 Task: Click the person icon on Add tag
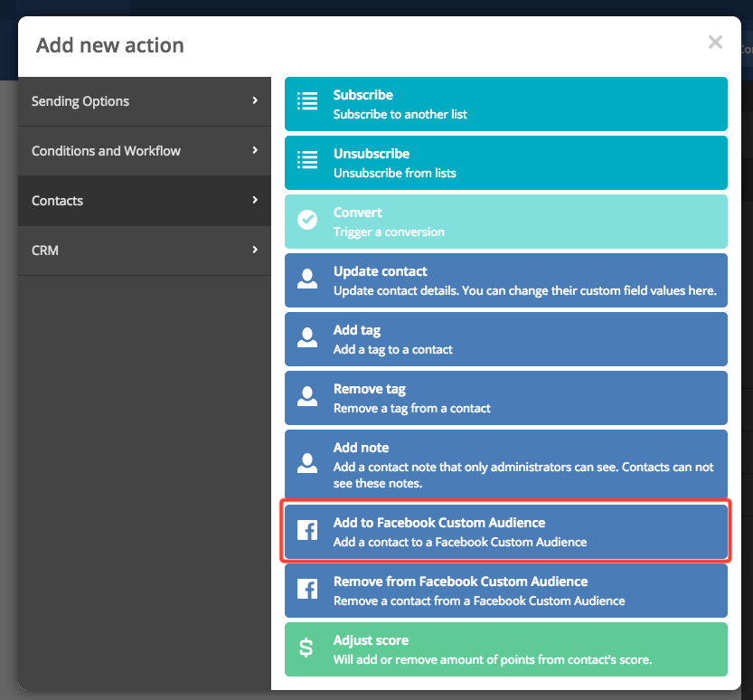(x=307, y=338)
